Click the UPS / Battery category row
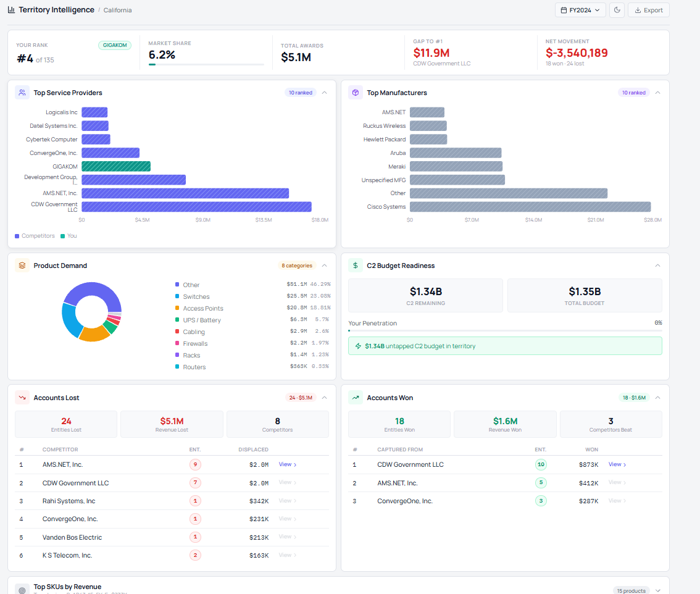Image resolution: width=700 pixels, height=594 pixels. pyautogui.click(x=252, y=320)
